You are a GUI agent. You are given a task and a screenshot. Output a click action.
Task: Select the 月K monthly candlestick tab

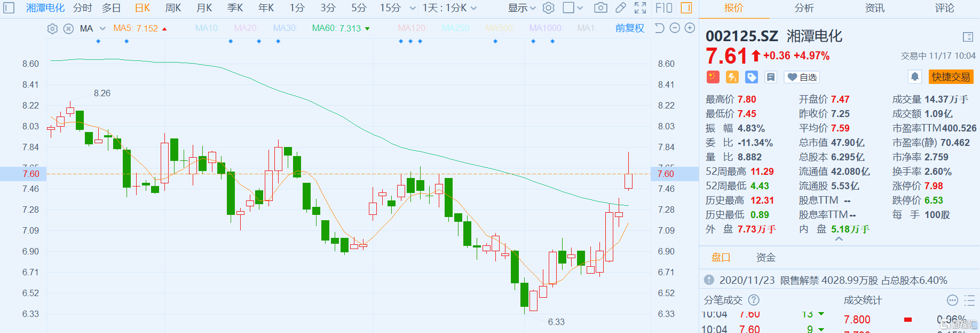204,8
